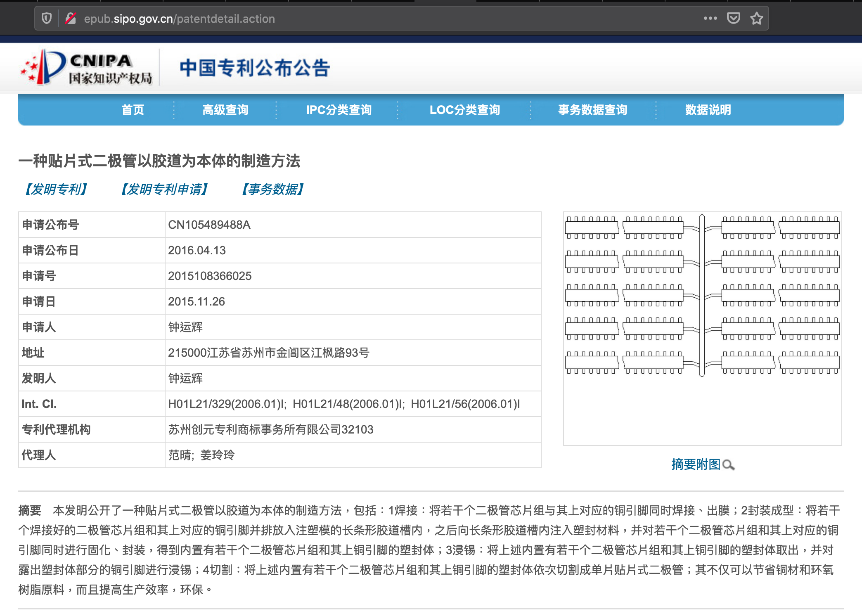Click the 申请日 row label
862x616 pixels.
click(x=39, y=301)
